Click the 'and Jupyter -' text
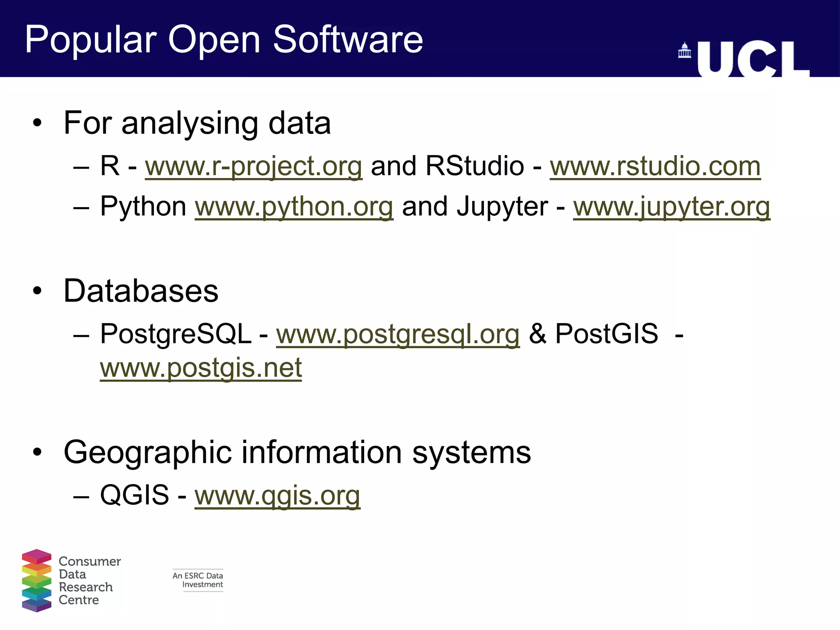 click(484, 207)
